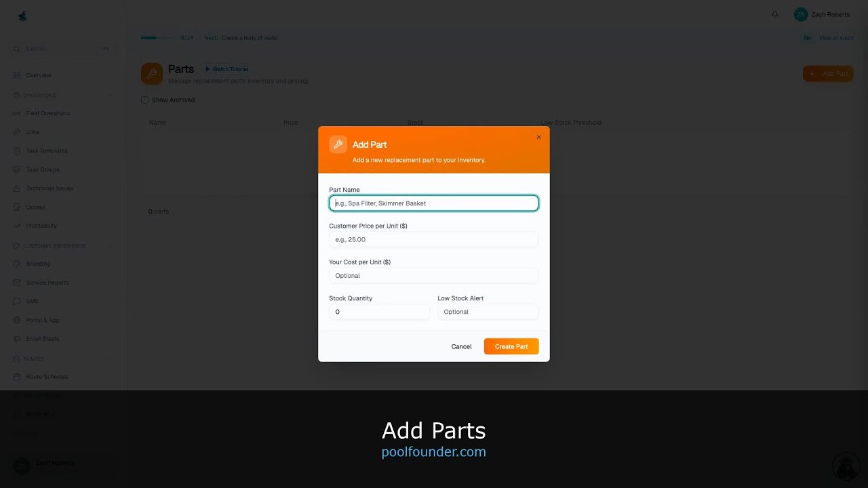This screenshot has width=868, height=488.
Task: Click the Service Reports envelope icon
Action: click(x=17, y=283)
